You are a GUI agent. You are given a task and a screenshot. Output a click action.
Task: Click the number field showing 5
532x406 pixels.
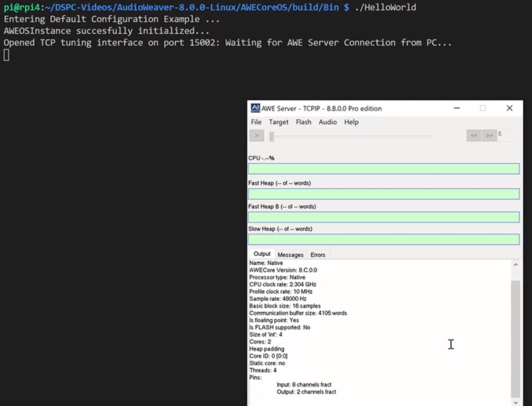[507, 135]
